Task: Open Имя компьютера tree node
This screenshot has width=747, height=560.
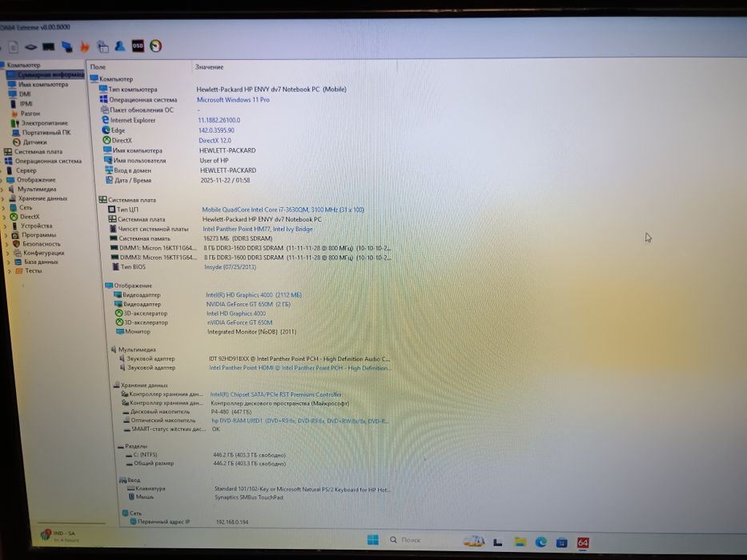Action: click(38, 84)
